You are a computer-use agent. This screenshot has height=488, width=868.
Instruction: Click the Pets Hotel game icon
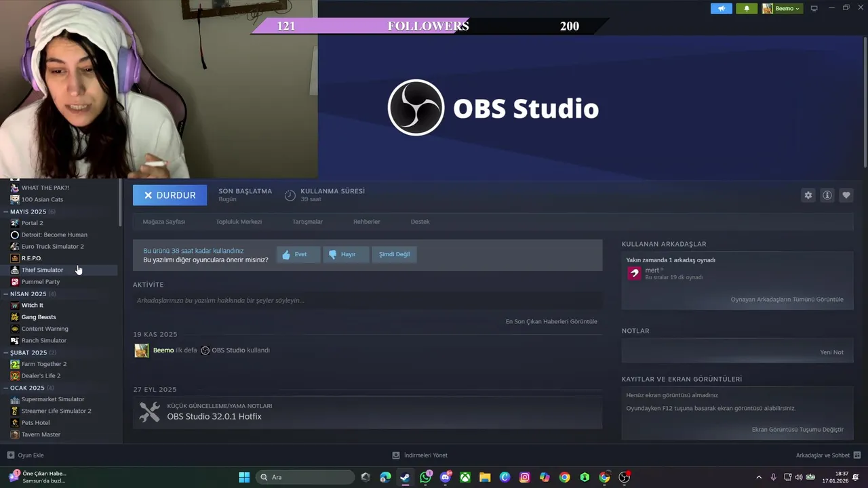point(15,423)
